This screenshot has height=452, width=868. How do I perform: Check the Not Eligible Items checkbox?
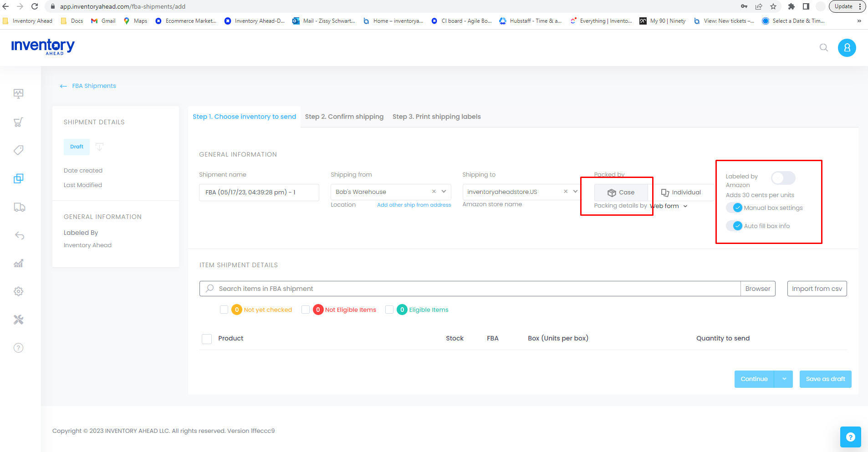[x=306, y=310]
